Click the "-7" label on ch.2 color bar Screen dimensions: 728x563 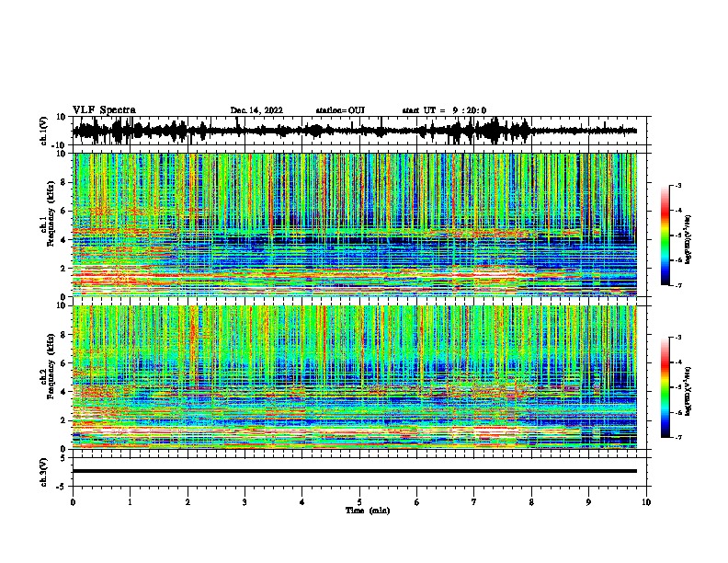678,438
